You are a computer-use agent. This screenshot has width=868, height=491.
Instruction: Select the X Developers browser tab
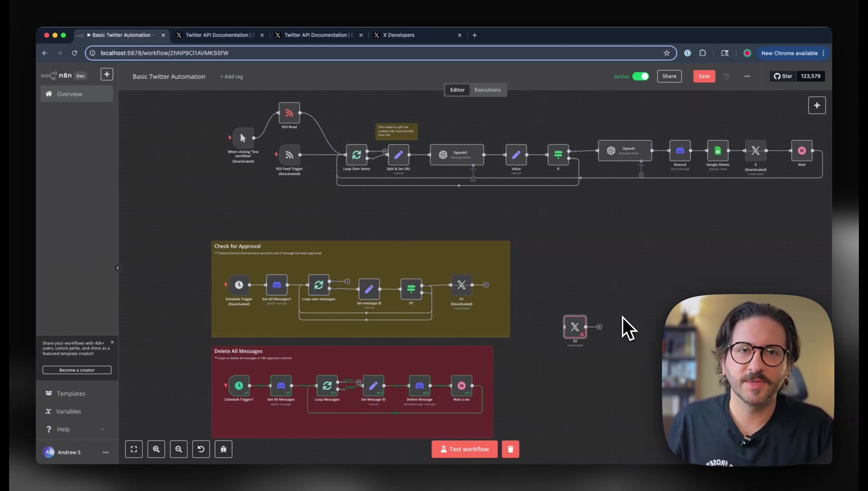(x=399, y=35)
